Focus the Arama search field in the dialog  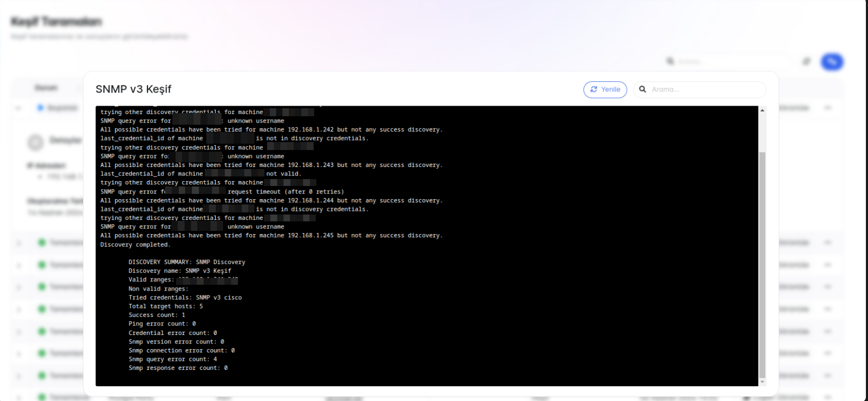[700, 90]
